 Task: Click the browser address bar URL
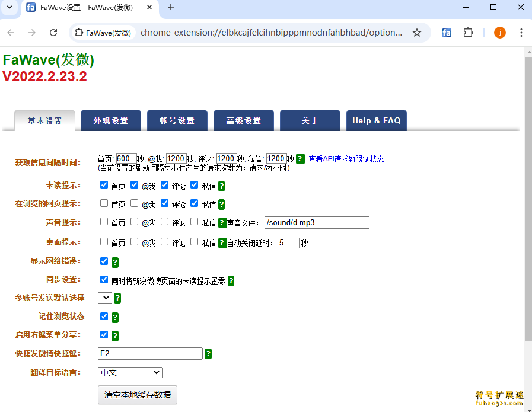[x=272, y=33]
